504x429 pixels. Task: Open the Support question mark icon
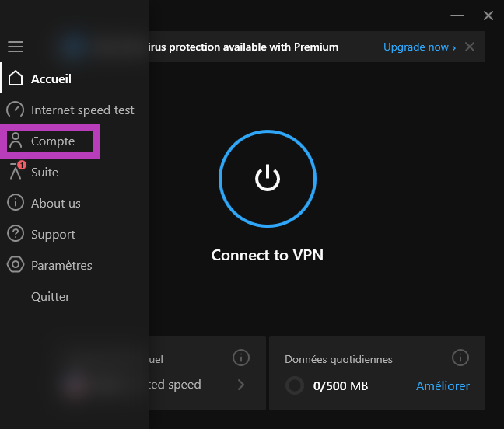(x=16, y=233)
